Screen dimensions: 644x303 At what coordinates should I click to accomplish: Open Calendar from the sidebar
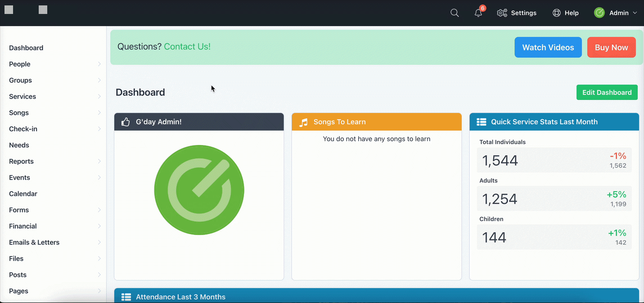(23, 194)
